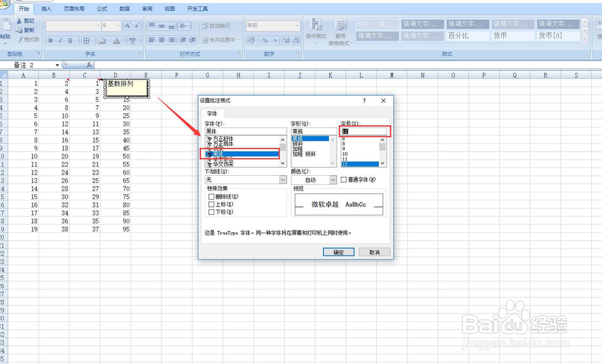This screenshot has width=602, height=364.
Task: Click the Cut (剪切) scissors button
Action: tap(25, 21)
